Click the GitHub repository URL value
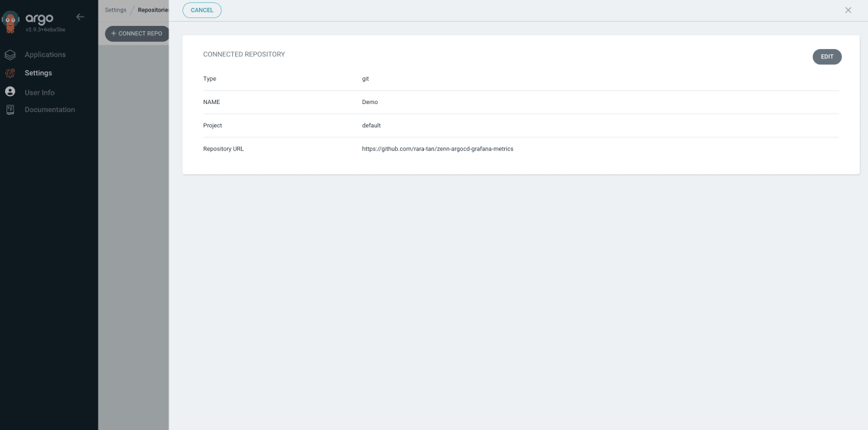The width and height of the screenshot is (868, 430). (x=438, y=149)
